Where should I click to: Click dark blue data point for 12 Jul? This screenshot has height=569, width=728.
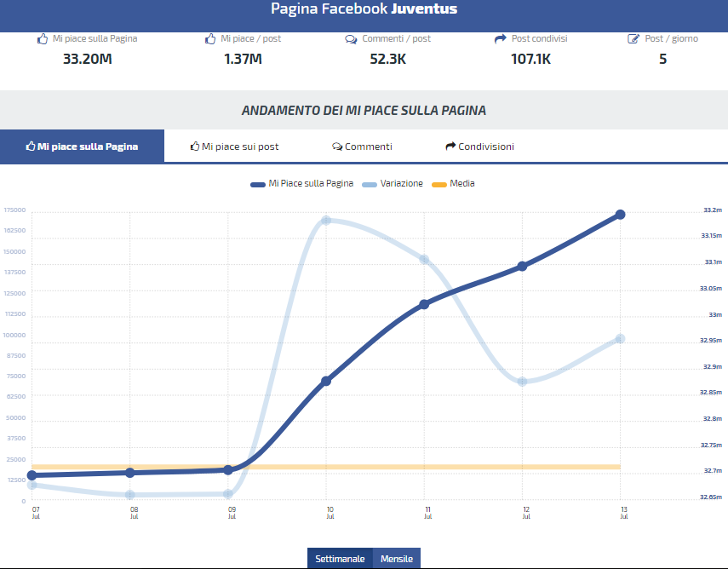[x=522, y=266]
